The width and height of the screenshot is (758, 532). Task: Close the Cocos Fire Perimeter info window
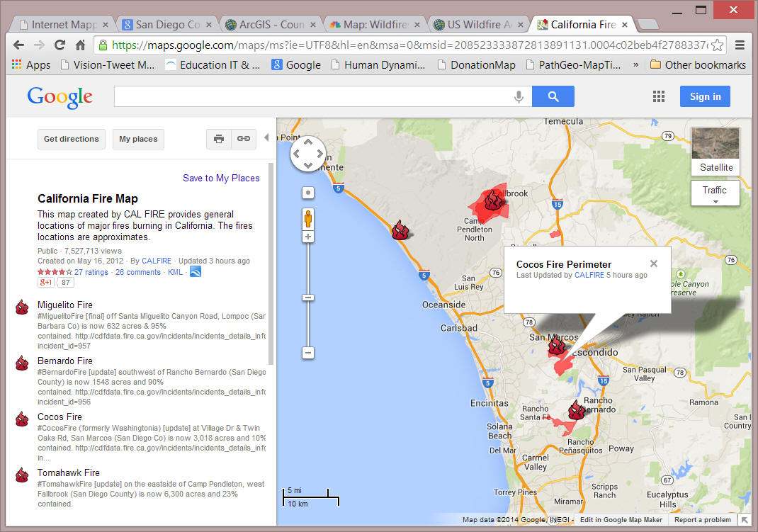pyautogui.click(x=654, y=264)
